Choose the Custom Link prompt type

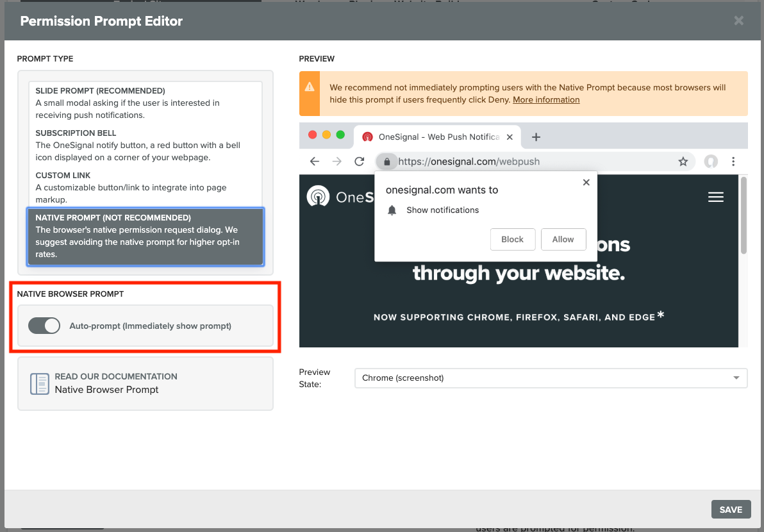point(145,188)
